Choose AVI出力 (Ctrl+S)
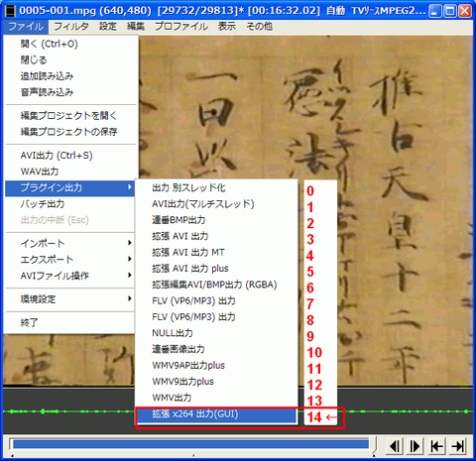 (69, 155)
